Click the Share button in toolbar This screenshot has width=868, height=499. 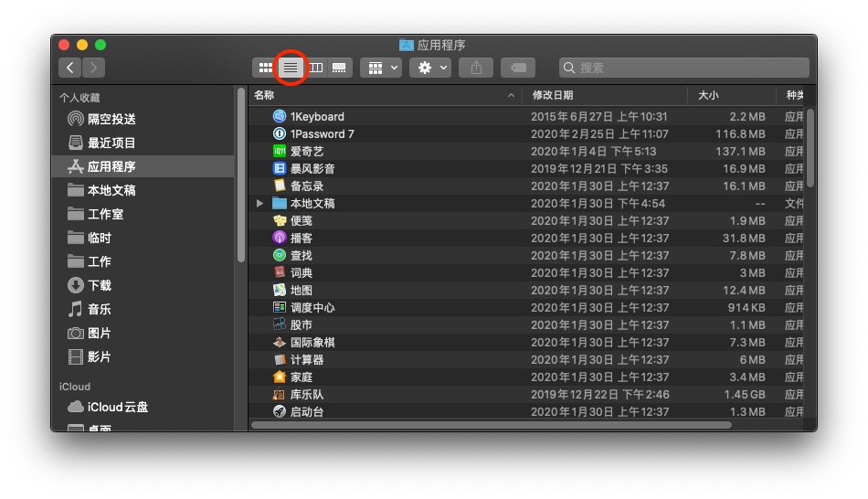[x=476, y=68]
